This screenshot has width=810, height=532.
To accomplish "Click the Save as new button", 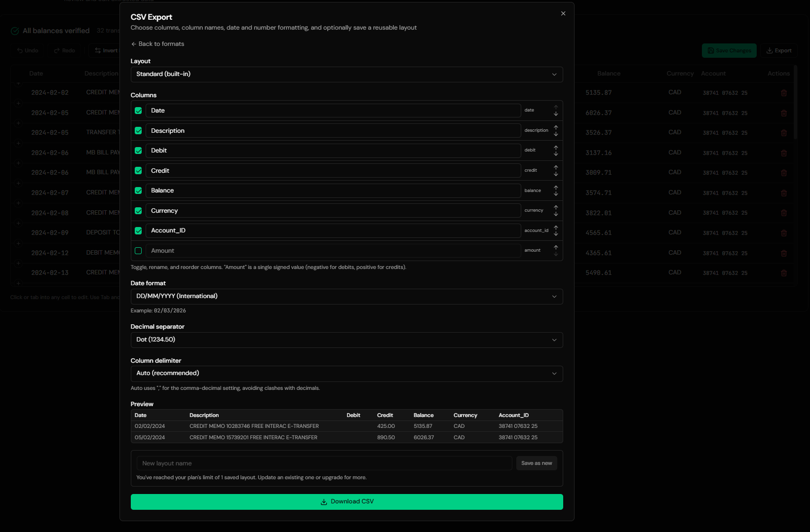I will click(x=537, y=463).
